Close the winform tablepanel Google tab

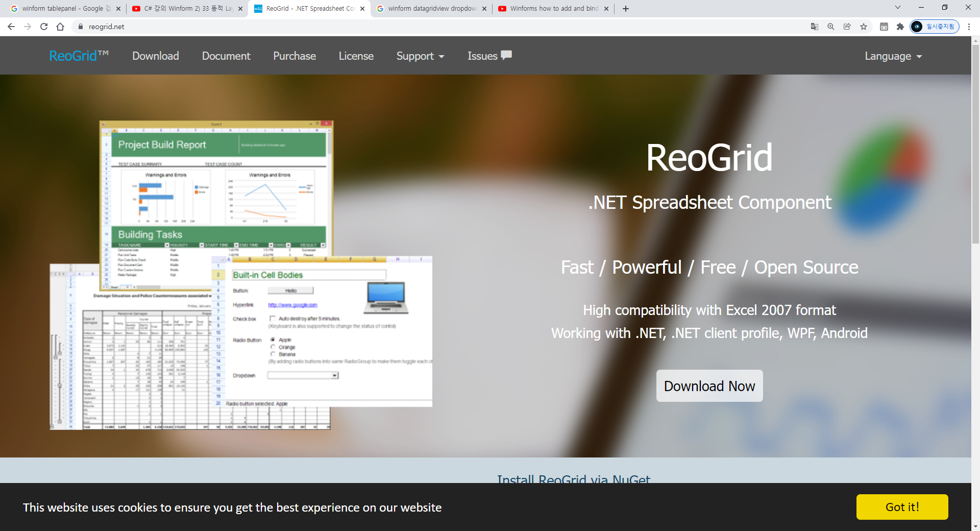click(118, 9)
